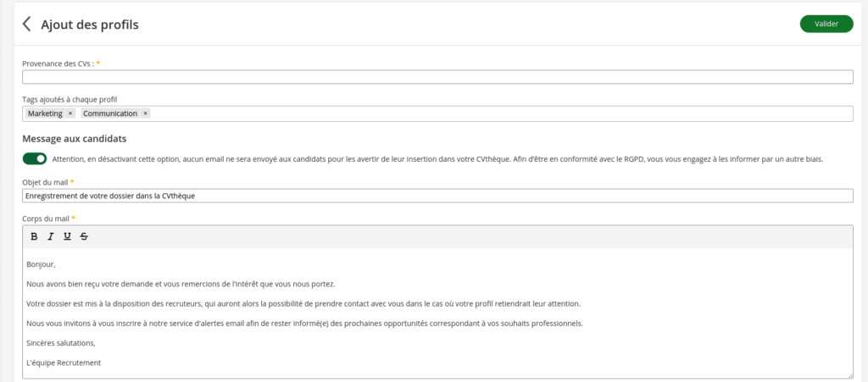Click the paragraph starting with Votre dossier est mis
This screenshot has height=382, width=868.
303,303
